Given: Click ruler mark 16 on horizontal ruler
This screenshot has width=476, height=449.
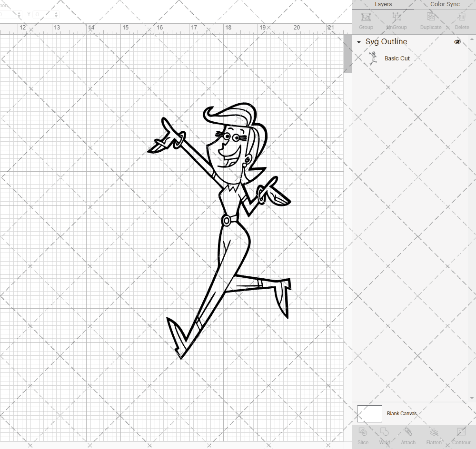Looking at the screenshot, I should [159, 28].
